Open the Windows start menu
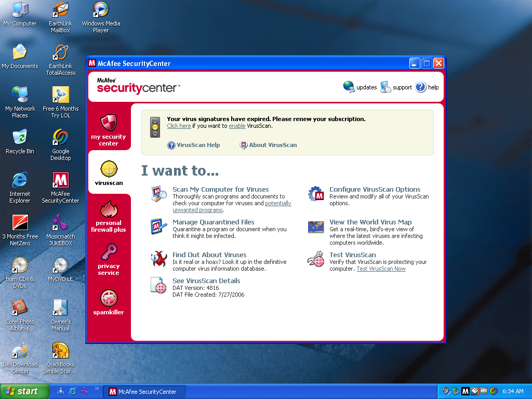This screenshot has width=532, height=399. point(25,391)
